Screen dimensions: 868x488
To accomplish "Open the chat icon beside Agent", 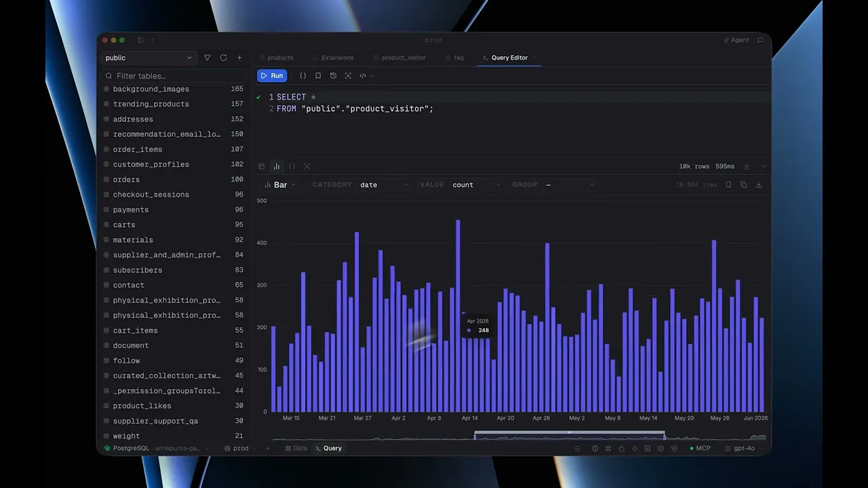I will [x=760, y=40].
